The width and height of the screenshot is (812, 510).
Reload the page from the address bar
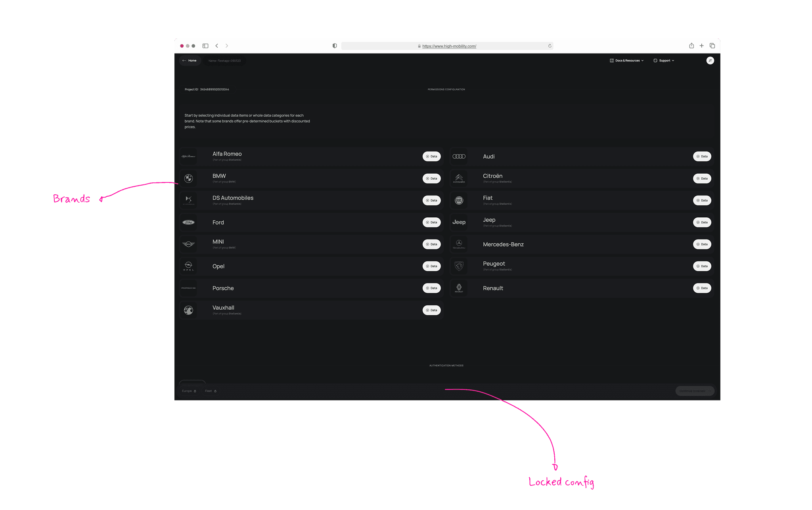(x=550, y=46)
